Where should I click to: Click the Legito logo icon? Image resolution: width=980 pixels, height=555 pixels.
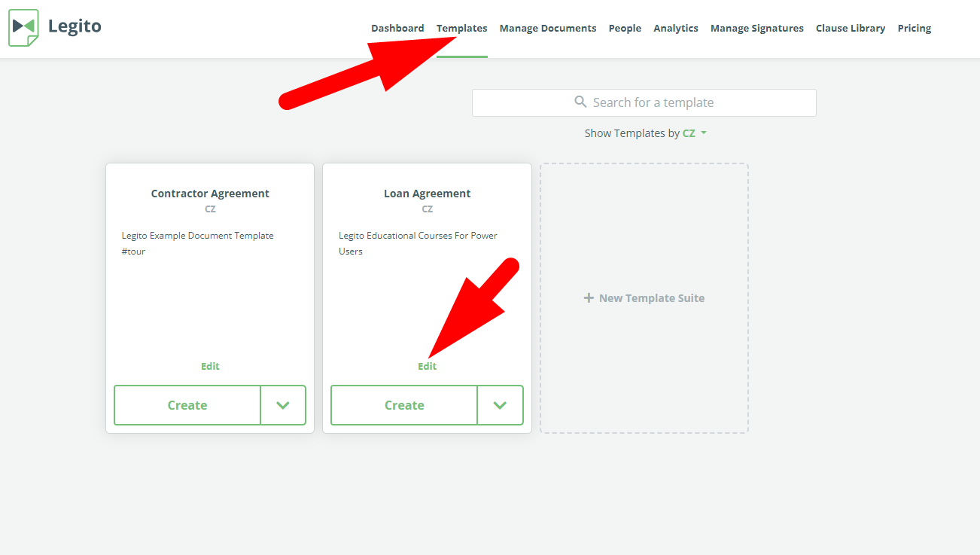(23, 27)
